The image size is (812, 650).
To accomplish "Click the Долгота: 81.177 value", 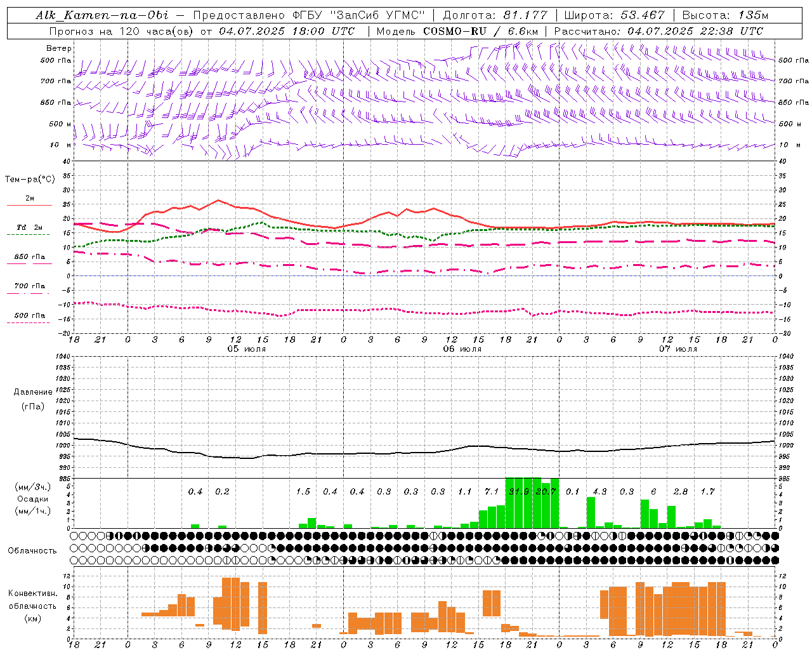I will pos(495,15).
